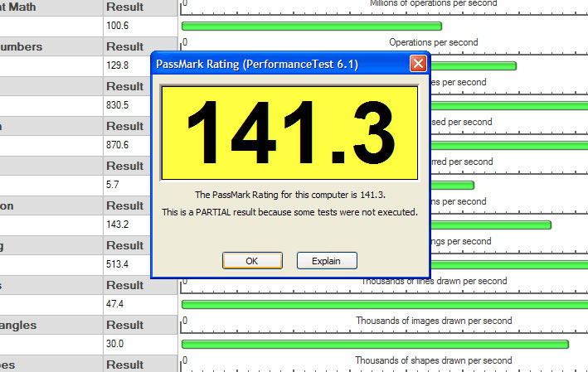
Task: Select the 870.6 result value
Action: click(x=118, y=145)
